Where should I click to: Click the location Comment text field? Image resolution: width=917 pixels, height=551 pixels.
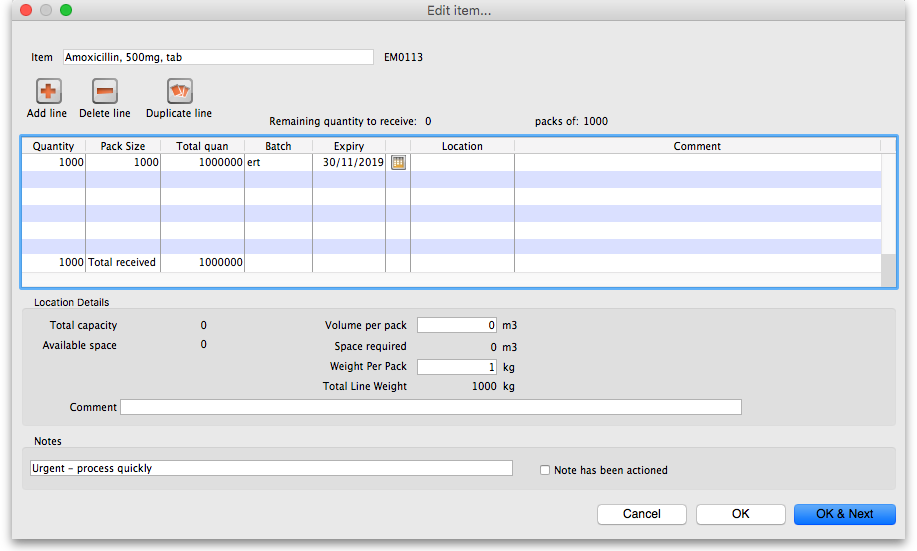[x=430, y=407]
